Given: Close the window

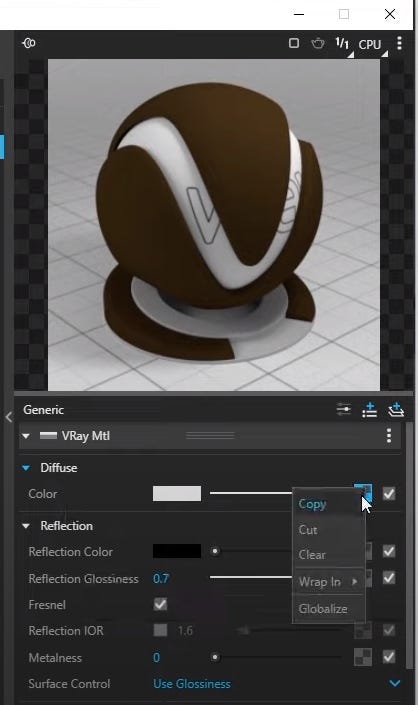Looking at the screenshot, I should pos(390,14).
